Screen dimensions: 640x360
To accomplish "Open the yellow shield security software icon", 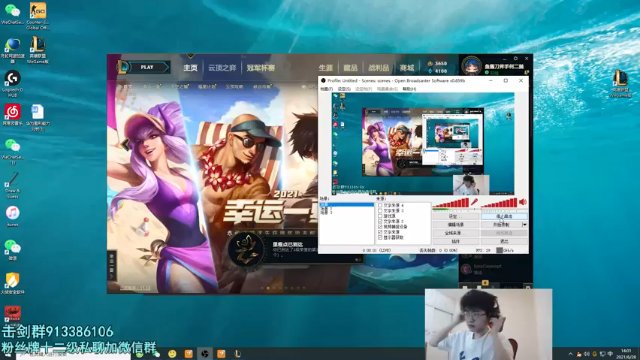I will 13,283.
